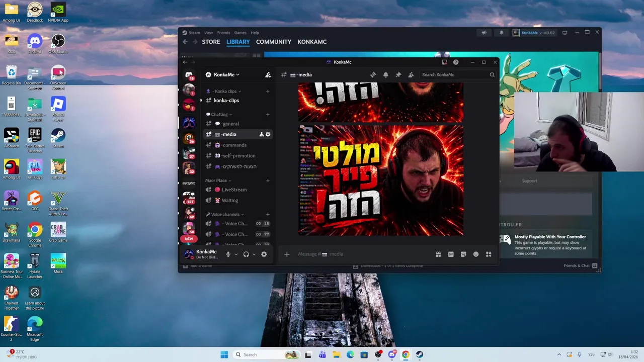Toggle microphone mute in Discord user panel
This screenshot has height=362, width=644.
tap(228, 254)
